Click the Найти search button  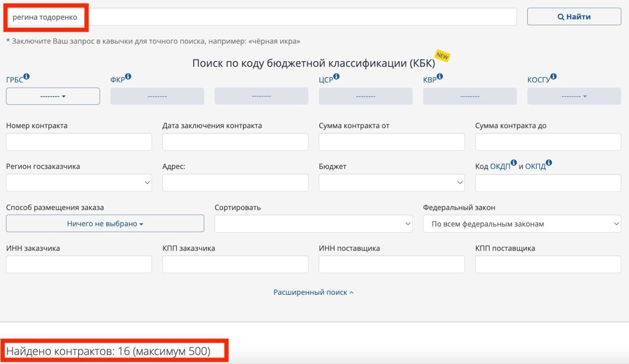574,16
